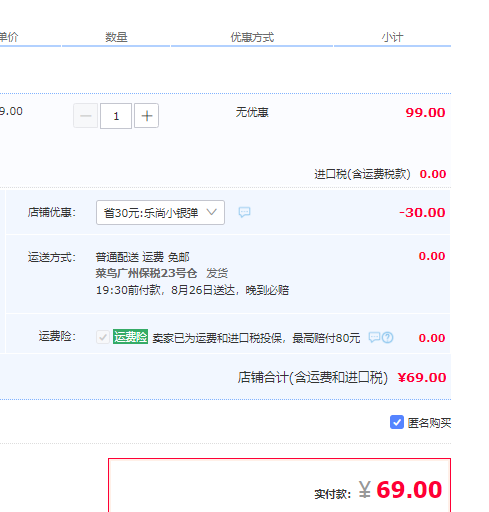Image resolution: width=489 pixels, height=512 pixels.
Task: Click the 实付款 ¥69.00 total amount
Action: click(x=378, y=490)
